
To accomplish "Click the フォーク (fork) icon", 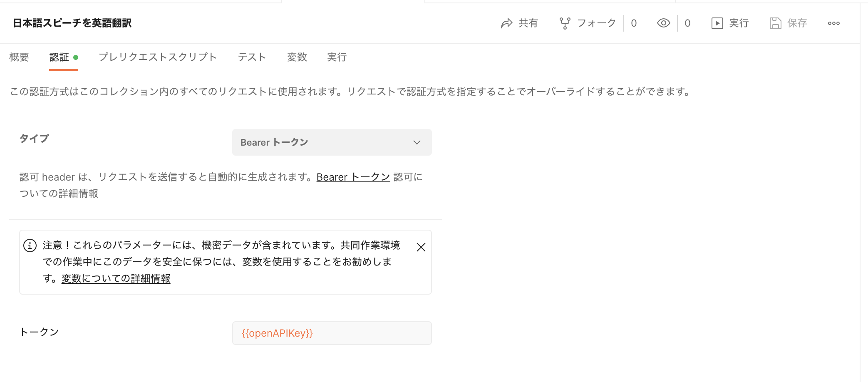I will 565,23.
